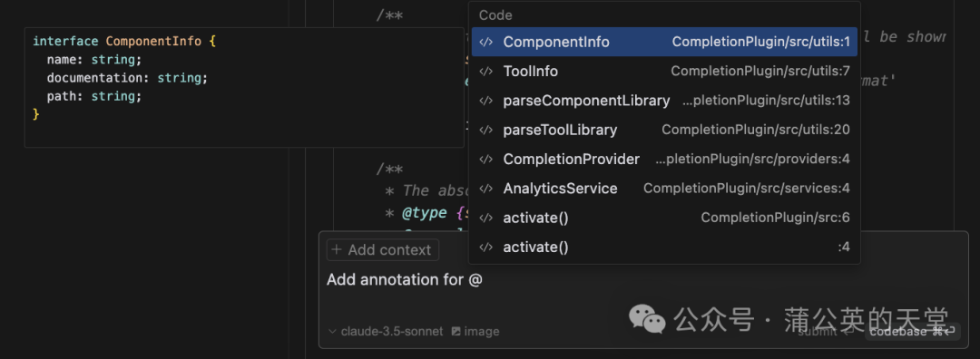The height and width of the screenshot is (359, 980).
Task: Choose parseToolLibrary in the code list
Action: (x=664, y=130)
